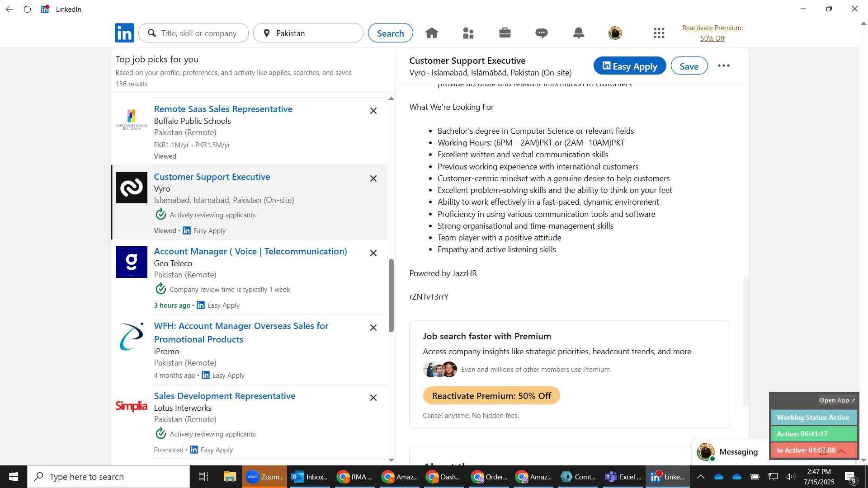The image size is (868, 488).
Task: Dismiss Account Manager Geo Teleco job
Action: click(373, 253)
